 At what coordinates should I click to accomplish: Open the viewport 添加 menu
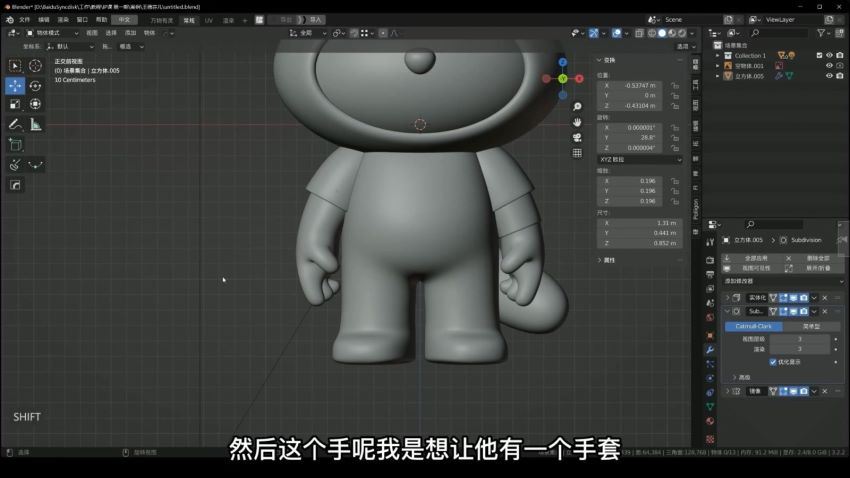point(131,33)
